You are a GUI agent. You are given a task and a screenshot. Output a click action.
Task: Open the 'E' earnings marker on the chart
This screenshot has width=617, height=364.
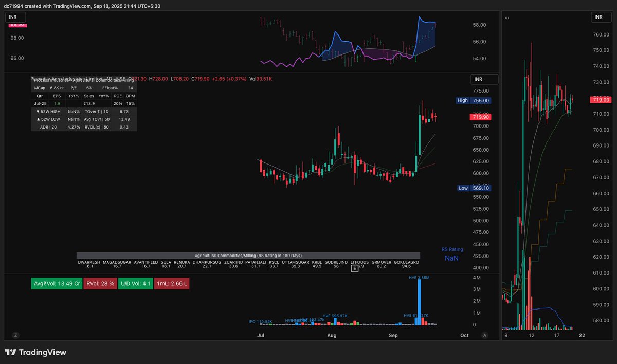coord(354,268)
